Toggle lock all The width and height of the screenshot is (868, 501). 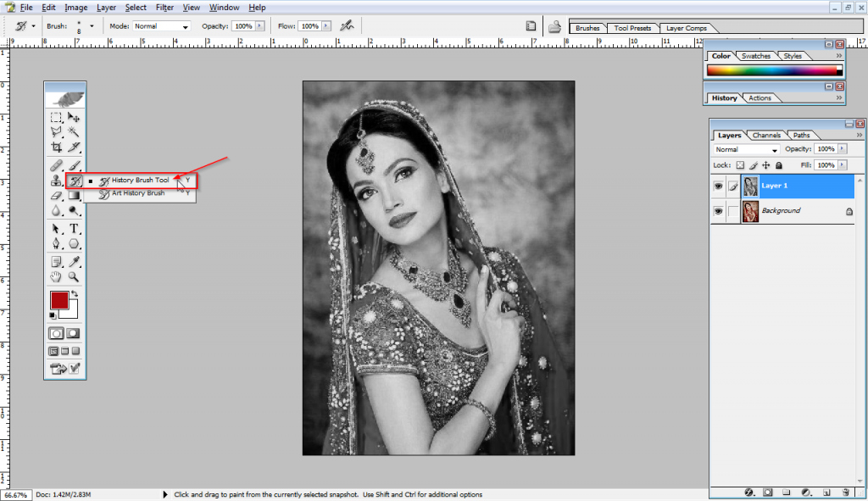click(779, 165)
